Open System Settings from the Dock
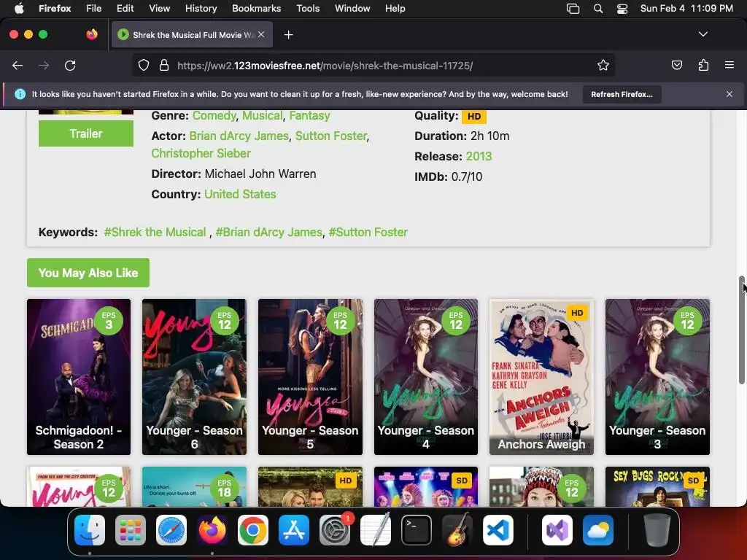747x560 pixels. (335, 530)
